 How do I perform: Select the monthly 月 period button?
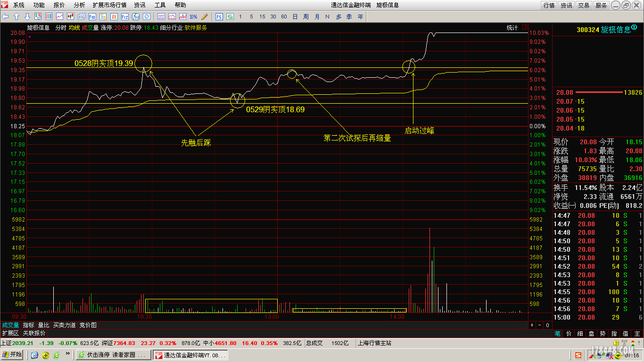coord(317,16)
